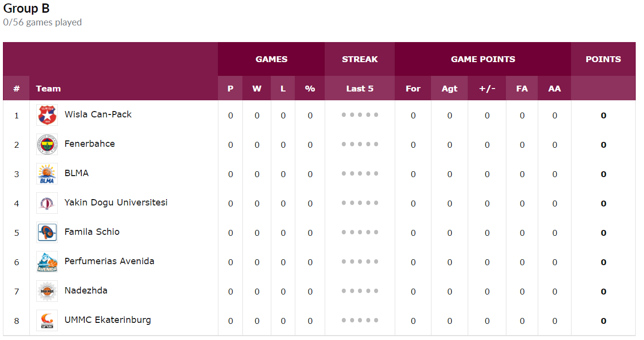The image size is (644, 340).
Task: Click the Perfumerias Avenida team name
Action: click(109, 261)
